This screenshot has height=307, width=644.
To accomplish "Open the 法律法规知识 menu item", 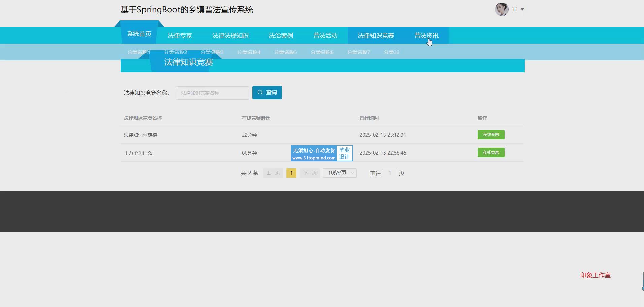I will (x=230, y=36).
